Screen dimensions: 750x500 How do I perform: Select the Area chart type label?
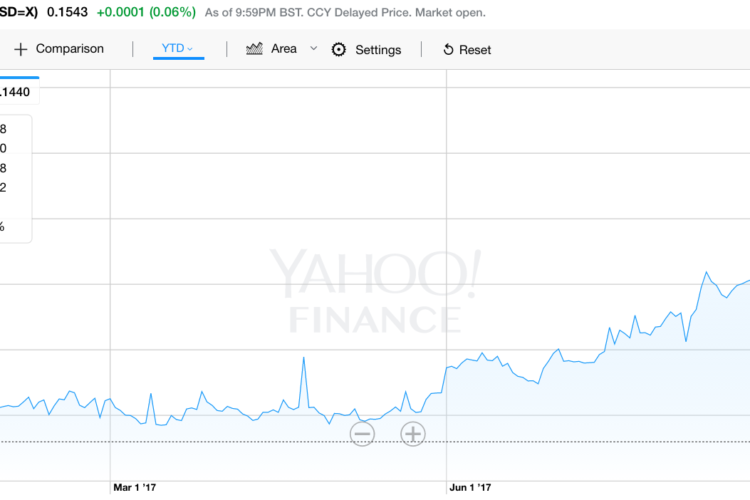point(284,49)
